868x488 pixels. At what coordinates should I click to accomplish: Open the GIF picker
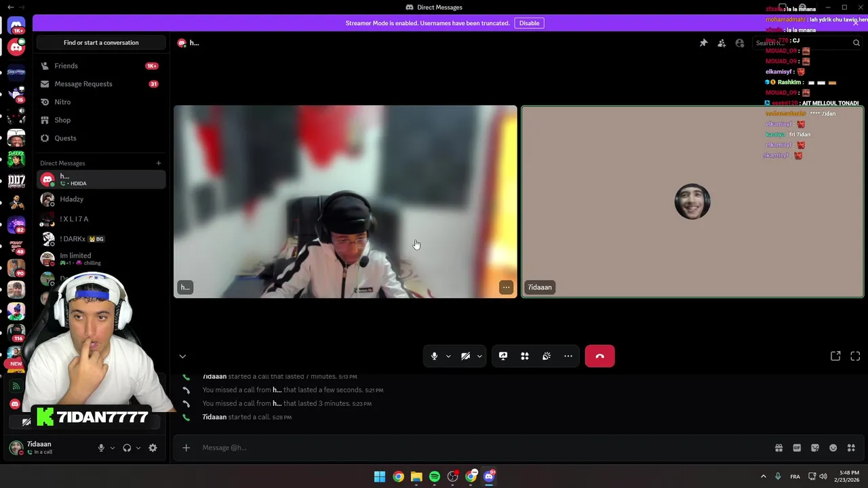[x=797, y=447]
